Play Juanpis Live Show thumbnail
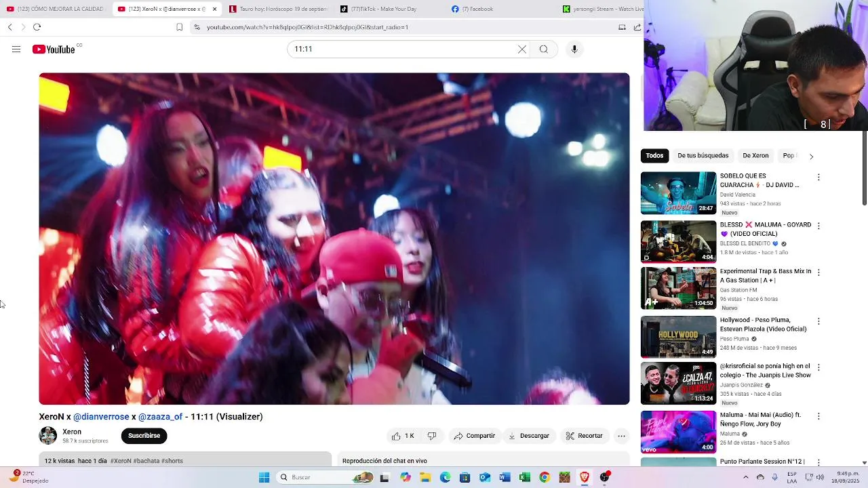 tap(678, 384)
